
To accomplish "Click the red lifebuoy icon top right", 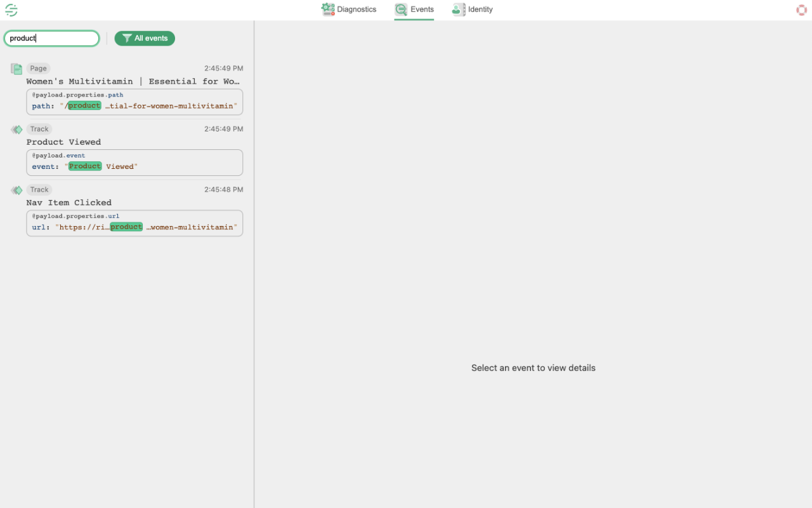I will pyautogui.click(x=801, y=10).
